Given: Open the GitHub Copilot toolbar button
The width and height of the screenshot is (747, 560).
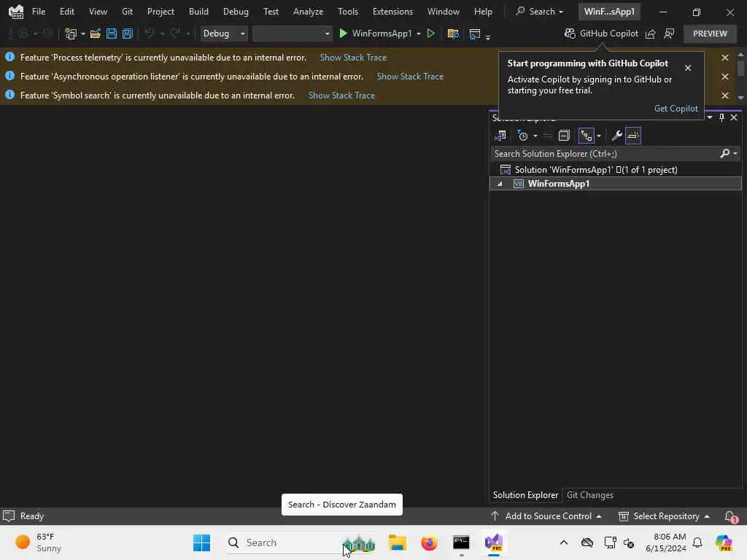Looking at the screenshot, I should (x=601, y=34).
